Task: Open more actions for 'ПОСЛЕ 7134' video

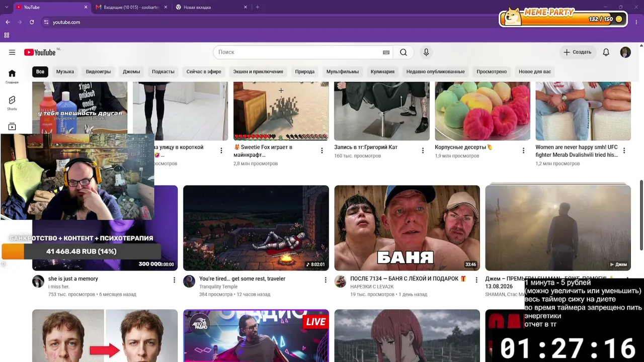Action: pyautogui.click(x=476, y=280)
